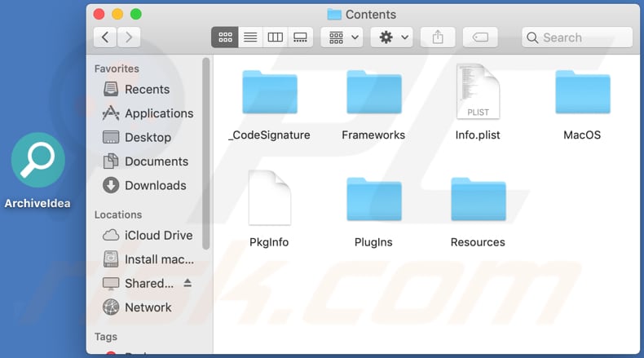Focus the Search field
The image size is (644, 358).
tap(577, 38)
